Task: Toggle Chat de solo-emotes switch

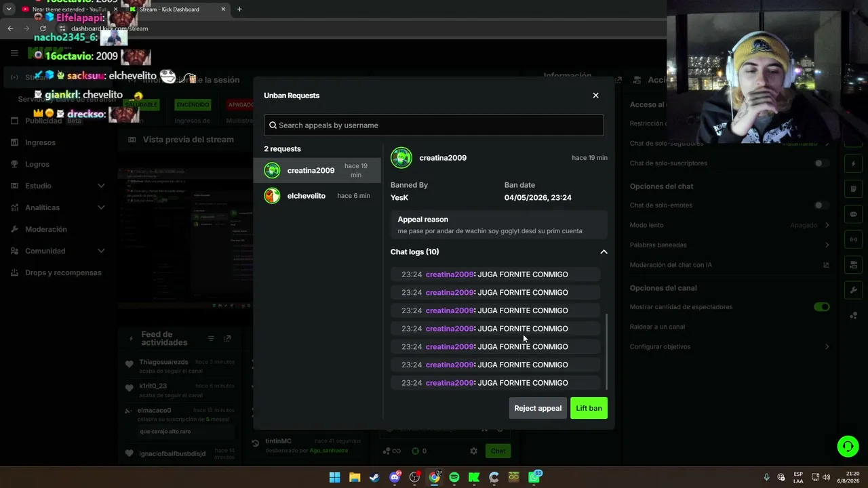Action: [821, 205]
